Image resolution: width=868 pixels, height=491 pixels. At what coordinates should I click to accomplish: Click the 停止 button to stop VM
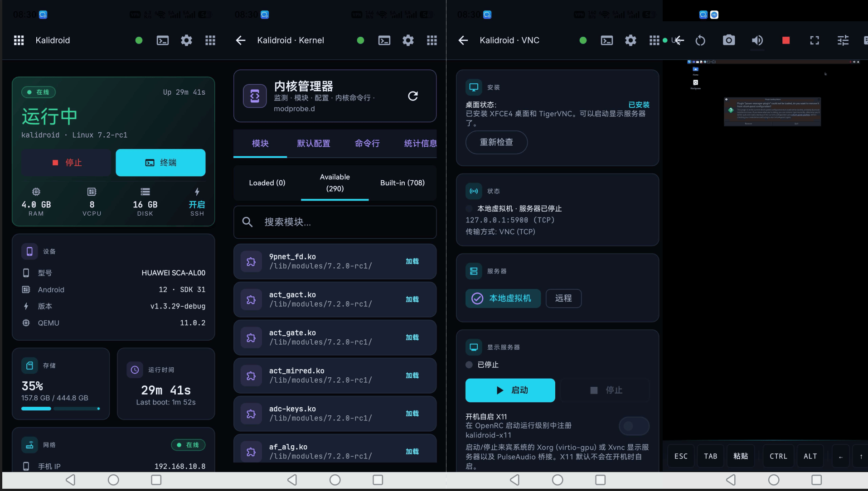point(67,163)
